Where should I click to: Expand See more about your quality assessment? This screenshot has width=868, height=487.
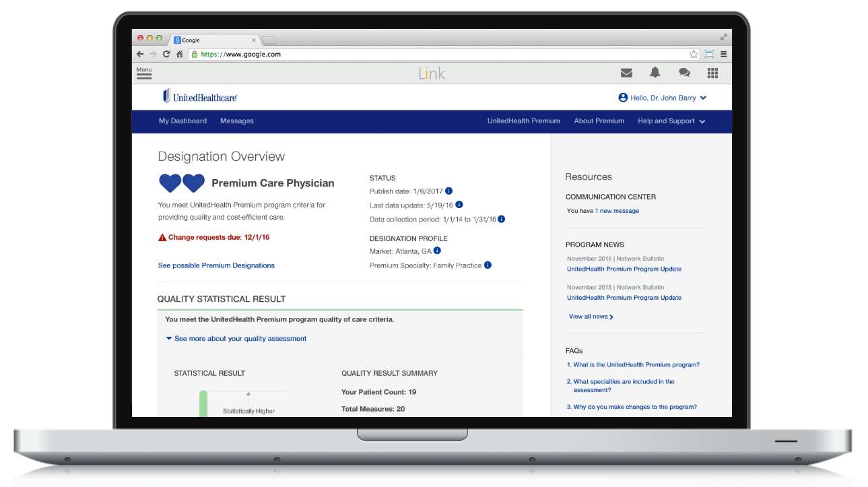pyautogui.click(x=236, y=339)
